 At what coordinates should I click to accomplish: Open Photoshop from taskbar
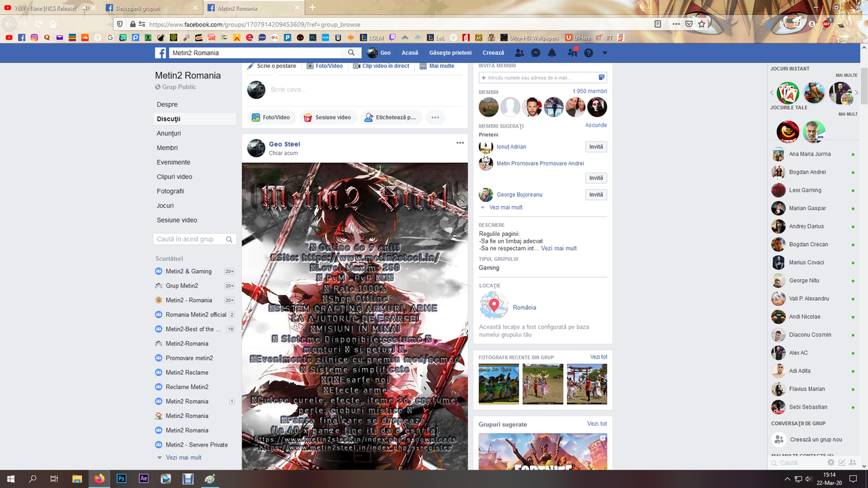[121, 479]
